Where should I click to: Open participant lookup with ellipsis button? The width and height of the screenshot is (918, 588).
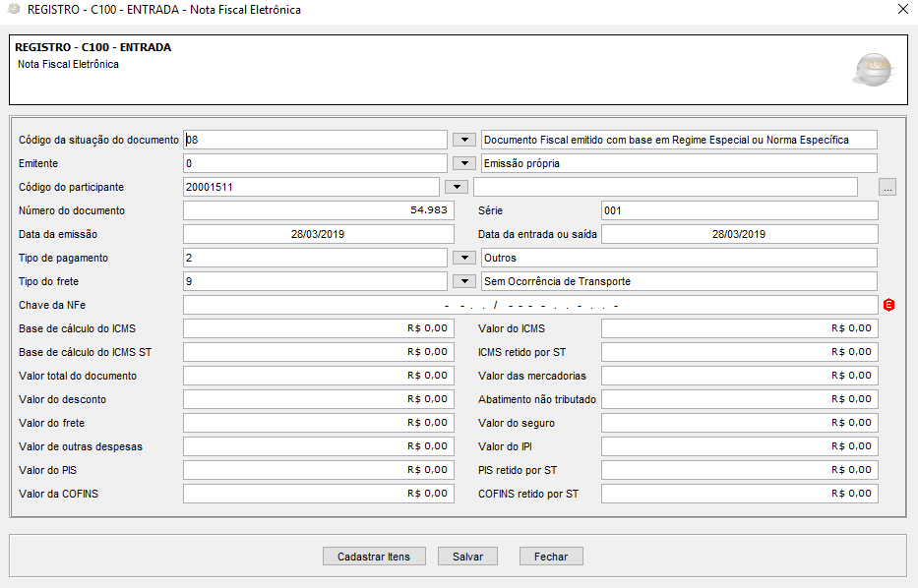click(887, 187)
